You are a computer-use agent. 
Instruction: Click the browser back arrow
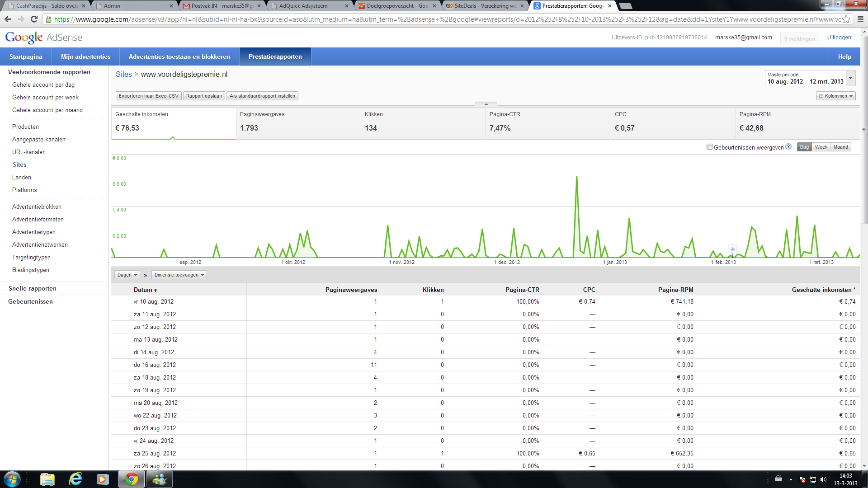pyautogui.click(x=8, y=19)
